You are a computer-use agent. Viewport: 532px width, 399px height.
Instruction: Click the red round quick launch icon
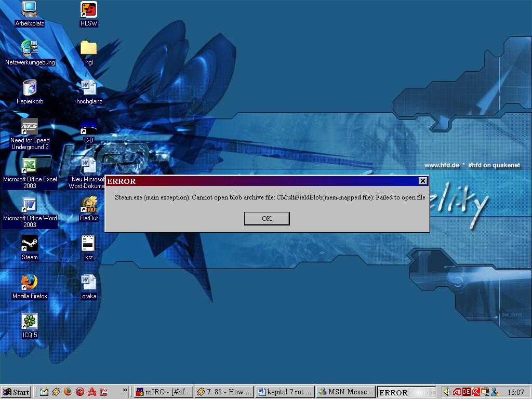(x=80, y=392)
